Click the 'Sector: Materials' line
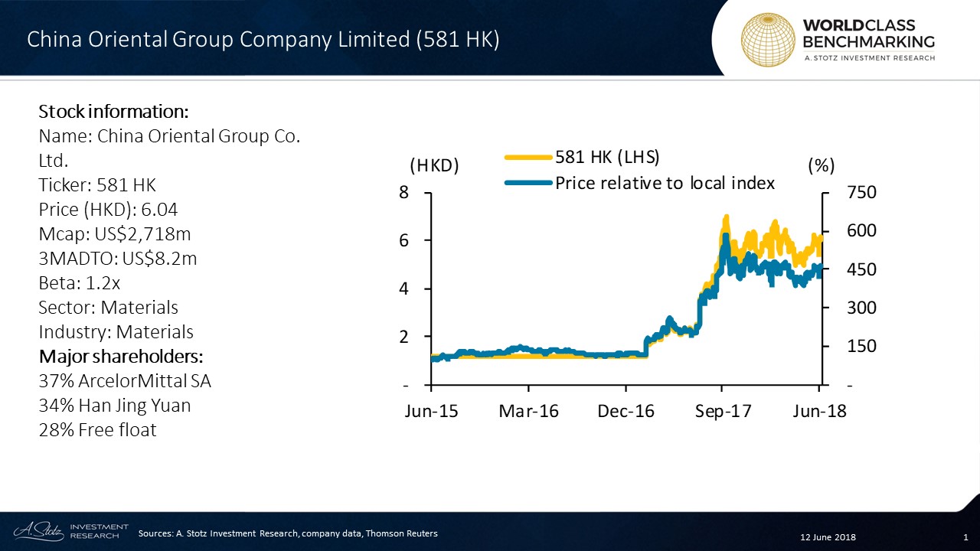 click(x=108, y=308)
